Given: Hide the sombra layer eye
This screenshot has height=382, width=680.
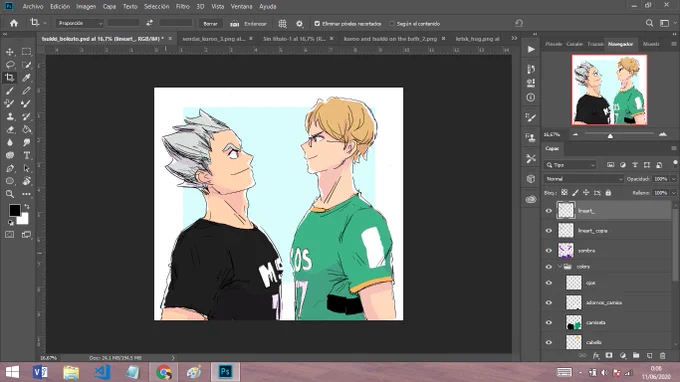Looking at the screenshot, I should 549,251.
